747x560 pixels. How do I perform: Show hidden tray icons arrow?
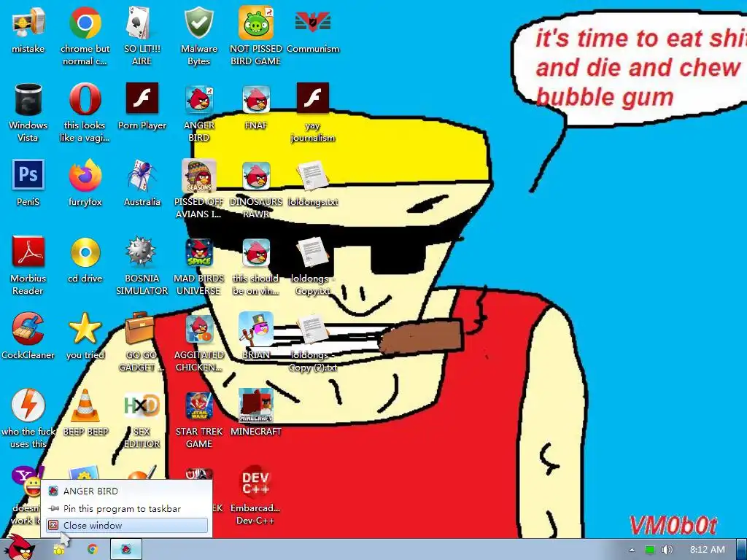(x=632, y=550)
